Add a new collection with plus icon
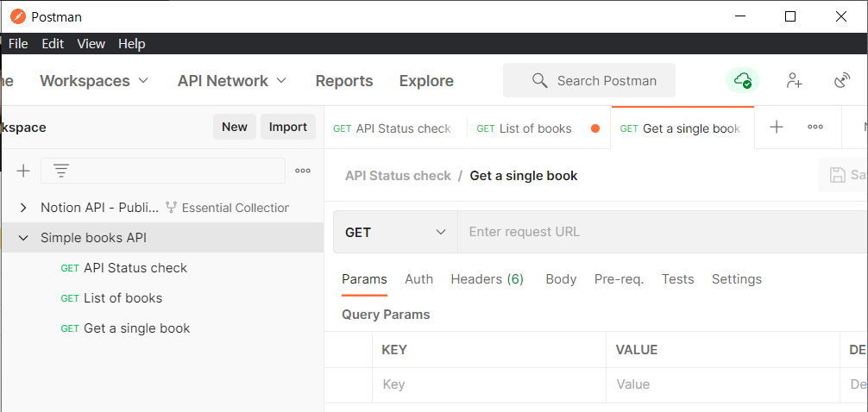 [23, 171]
